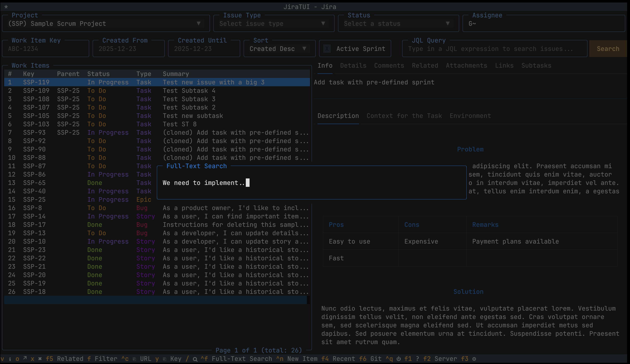
Task: Open the Comments tab
Action: (x=389, y=66)
